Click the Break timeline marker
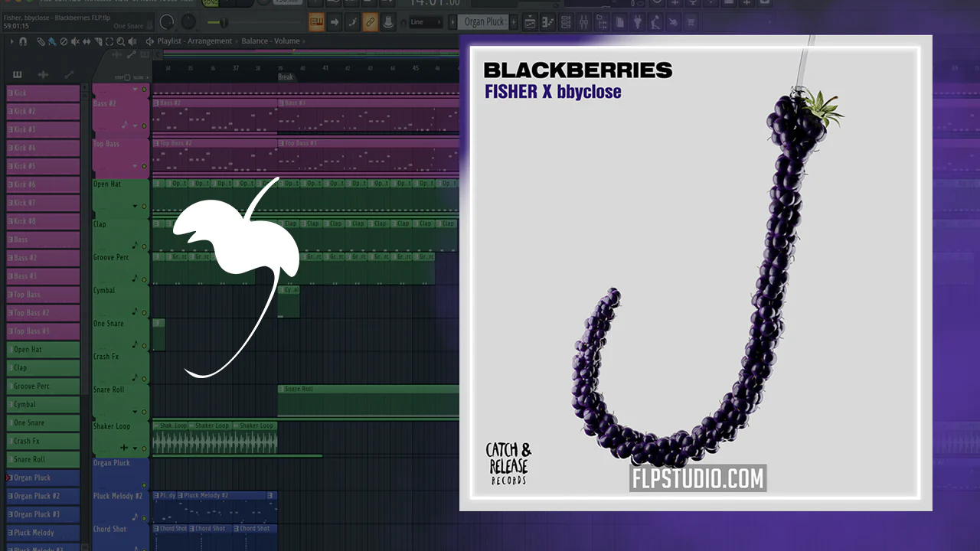Viewport: 980px width, 551px height. 286,77
